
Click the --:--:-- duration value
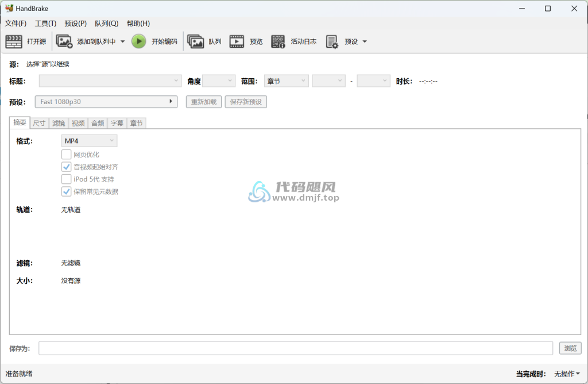(428, 82)
